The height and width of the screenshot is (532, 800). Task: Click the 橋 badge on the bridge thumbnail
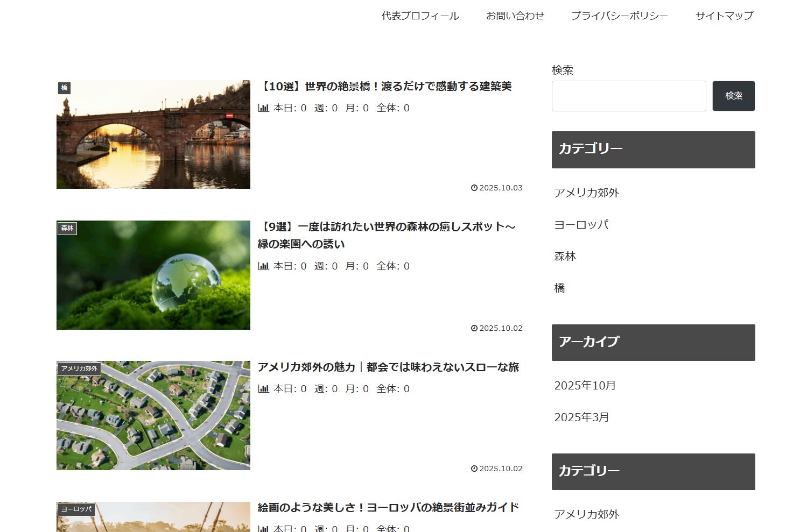tap(65, 88)
